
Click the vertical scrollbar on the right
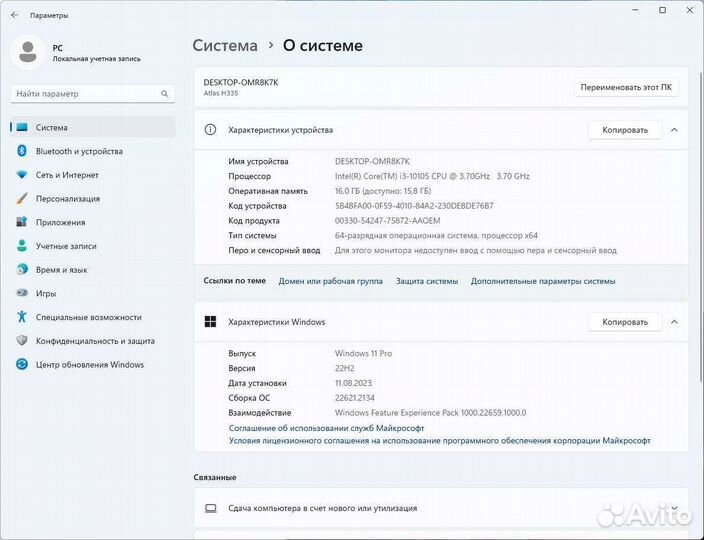click(x=701, y=227)
